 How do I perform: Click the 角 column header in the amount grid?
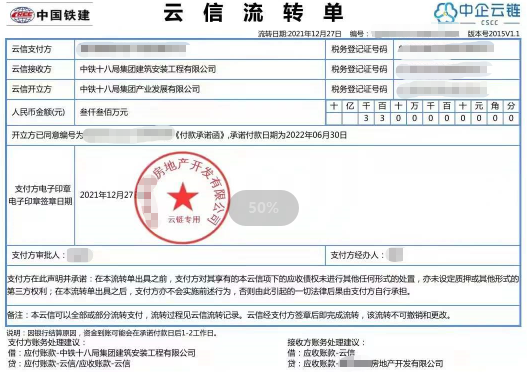coord(495,106)
